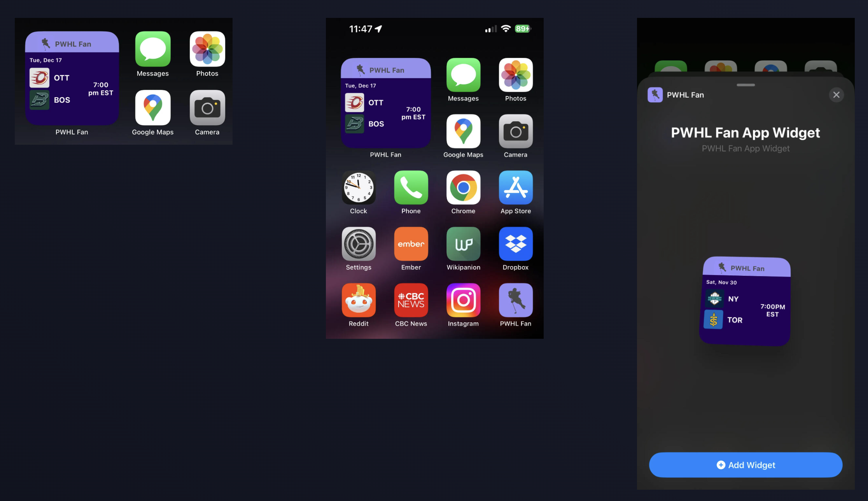Launch the Reddit app
The width and height of the screenshot is (868, 501).
click(x=359, y=300)
